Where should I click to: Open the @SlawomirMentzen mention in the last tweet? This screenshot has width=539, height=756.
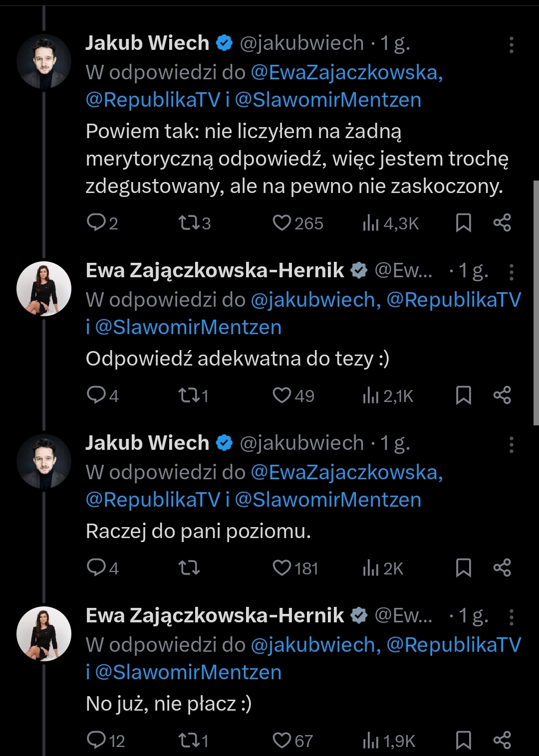188,672
